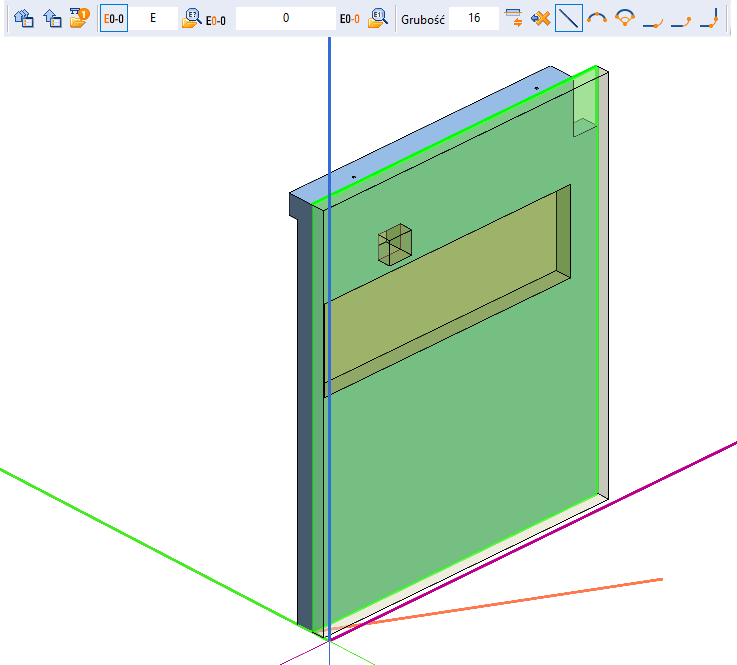The height and width of the screenshot is (665, 737).
Task: Select the vertical corner line tool
Action: point(709,18)
